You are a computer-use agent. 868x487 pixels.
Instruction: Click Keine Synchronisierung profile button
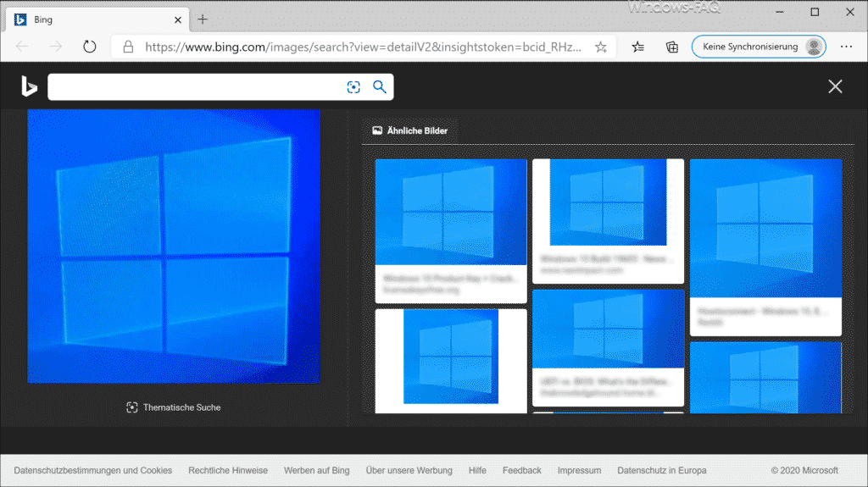[x=759, y=47]
